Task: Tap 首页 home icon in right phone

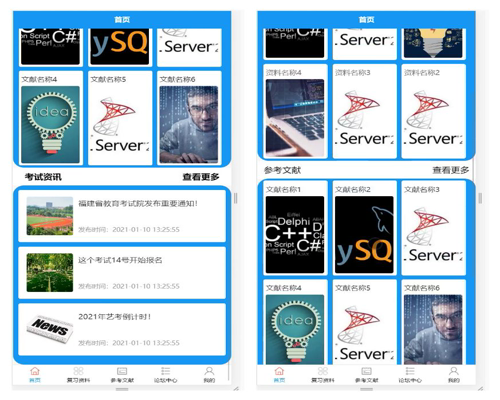Action: [x=279, y=371]
